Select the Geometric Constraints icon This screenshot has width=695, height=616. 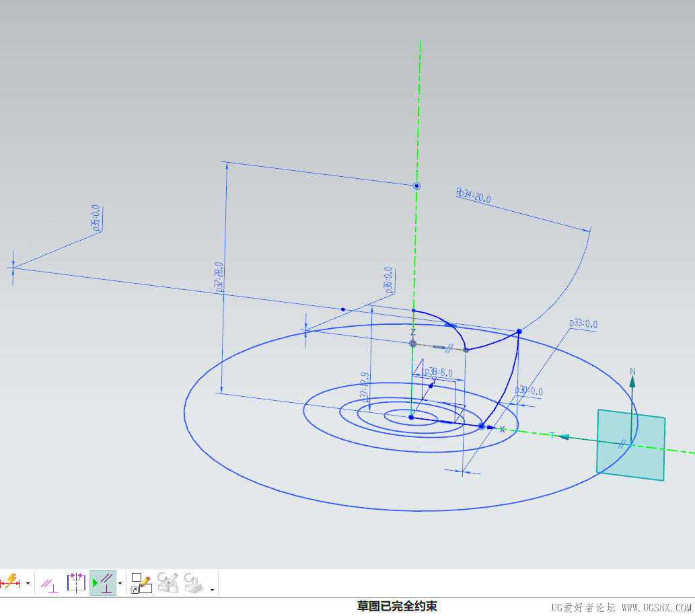49,584
